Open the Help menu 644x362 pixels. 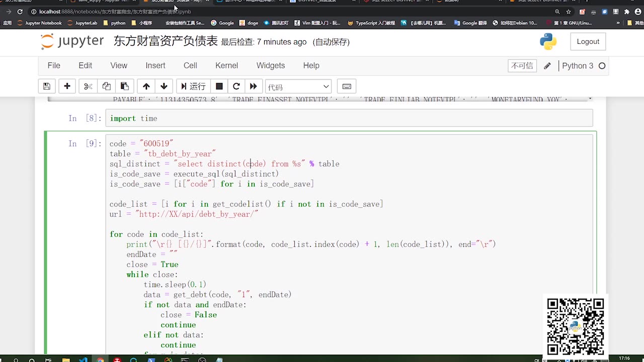pos(311,65)
